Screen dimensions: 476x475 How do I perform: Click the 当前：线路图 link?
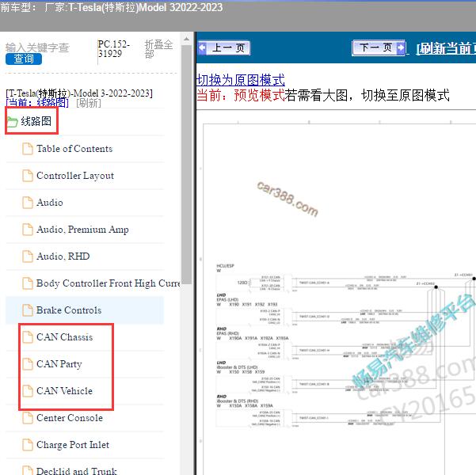(x=37, y=103)
